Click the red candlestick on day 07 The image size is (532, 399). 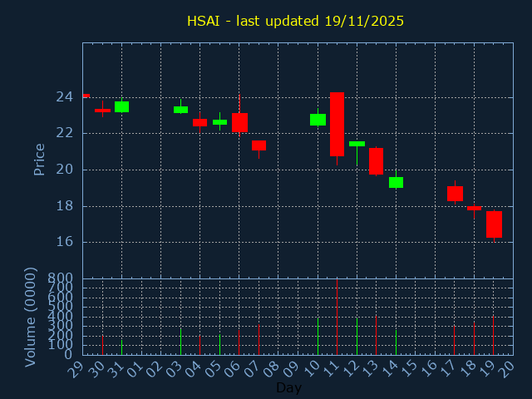(259, 145)
